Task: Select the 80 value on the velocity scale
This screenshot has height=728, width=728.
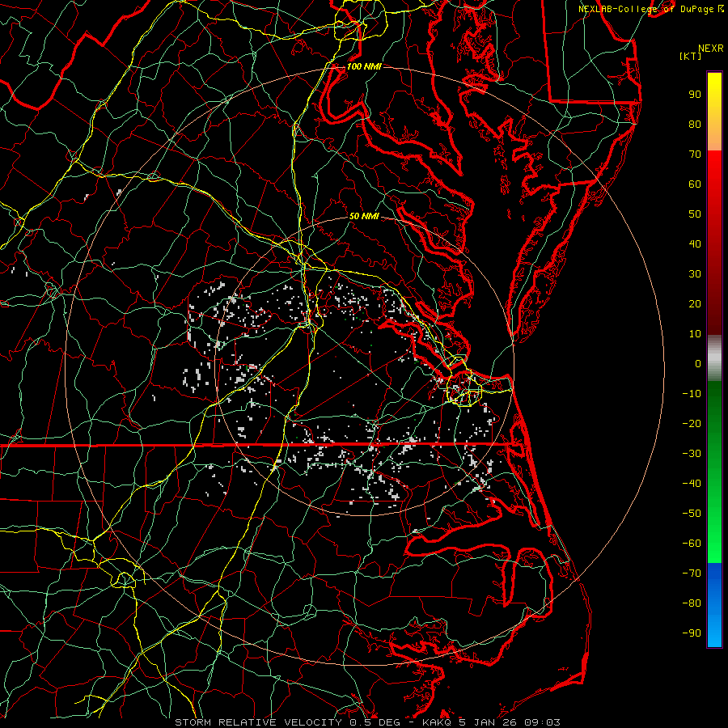Action: pos(695,125)
